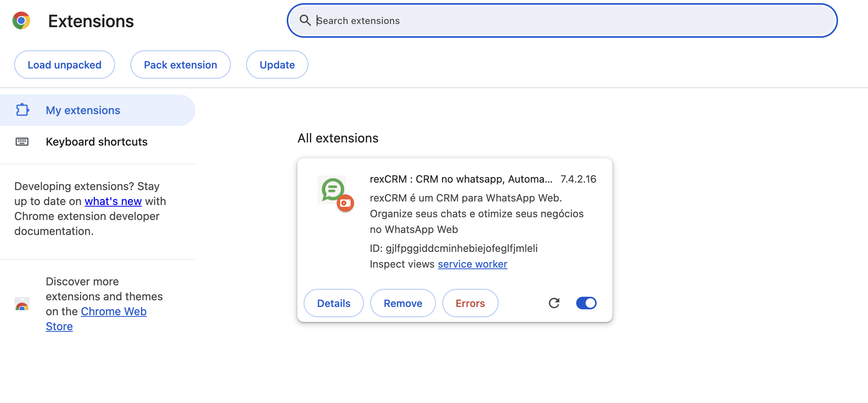868x403 pixels.
Task: Inspect the service worker view
Action: [x=472, y=264]
